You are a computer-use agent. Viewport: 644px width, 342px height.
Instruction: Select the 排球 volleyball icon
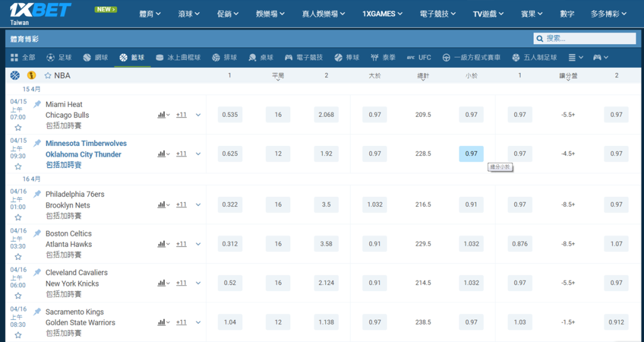(x=216, y=57)
